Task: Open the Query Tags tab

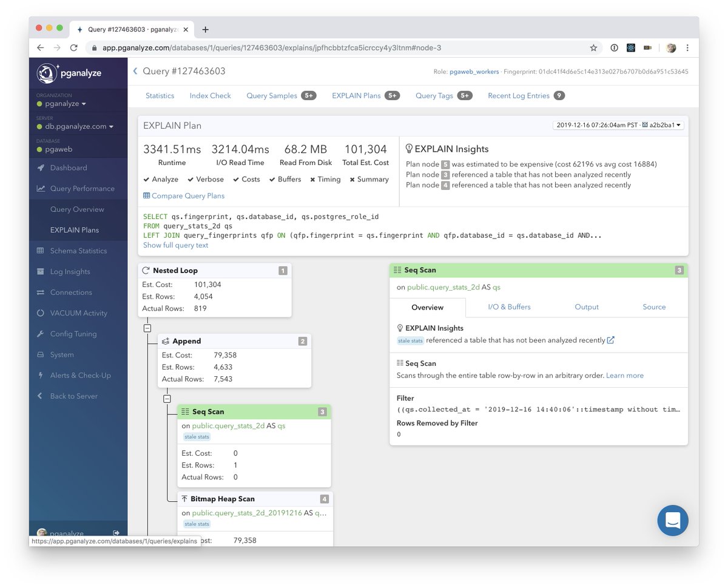Action: [444, 96]
